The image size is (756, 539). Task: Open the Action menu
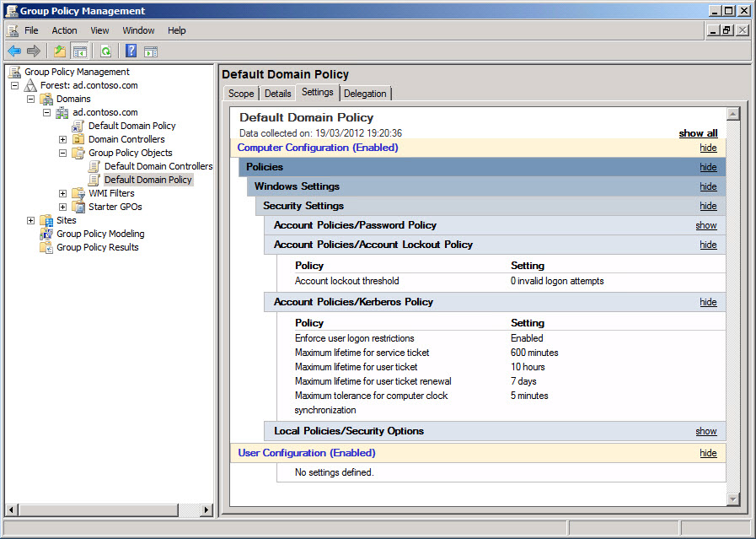pyautogui.click(x=64, y=30)
